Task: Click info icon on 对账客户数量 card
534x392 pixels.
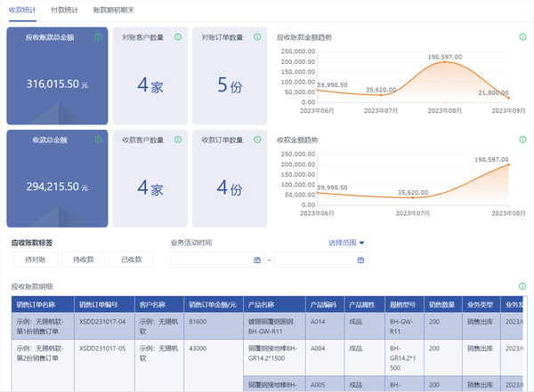Action: [x=178, y=36]
